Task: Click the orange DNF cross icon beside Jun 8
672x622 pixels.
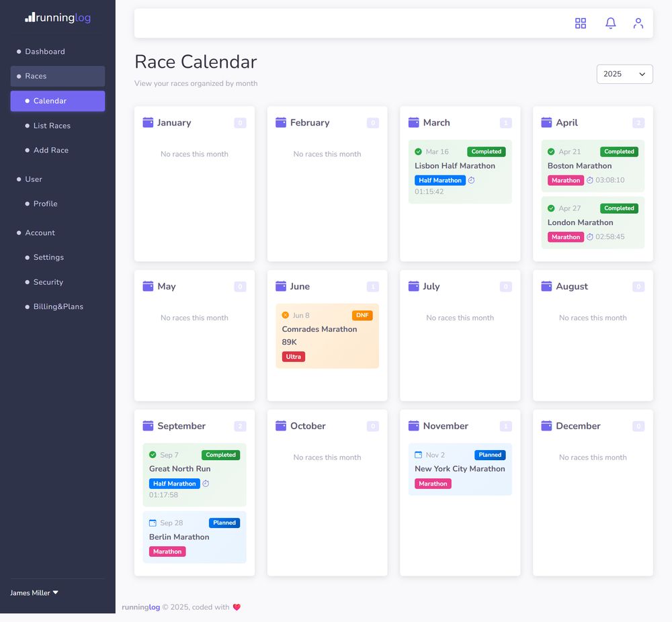Action: coord(286,315)
